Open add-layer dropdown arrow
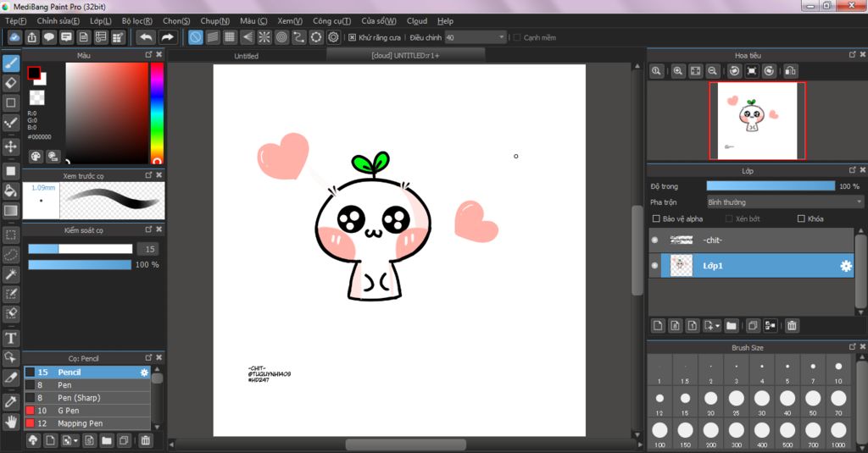 click(x=717, y=326)
